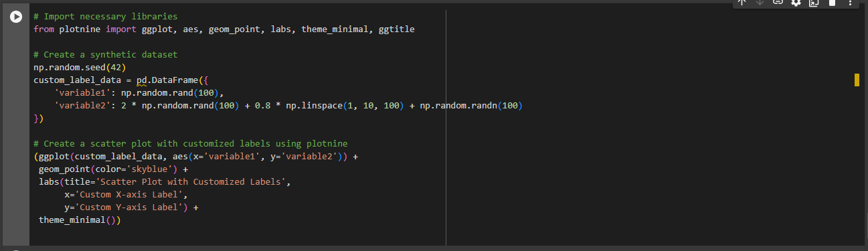Delete cell trash icon
868x251 pixels.
tap(833, 3)
